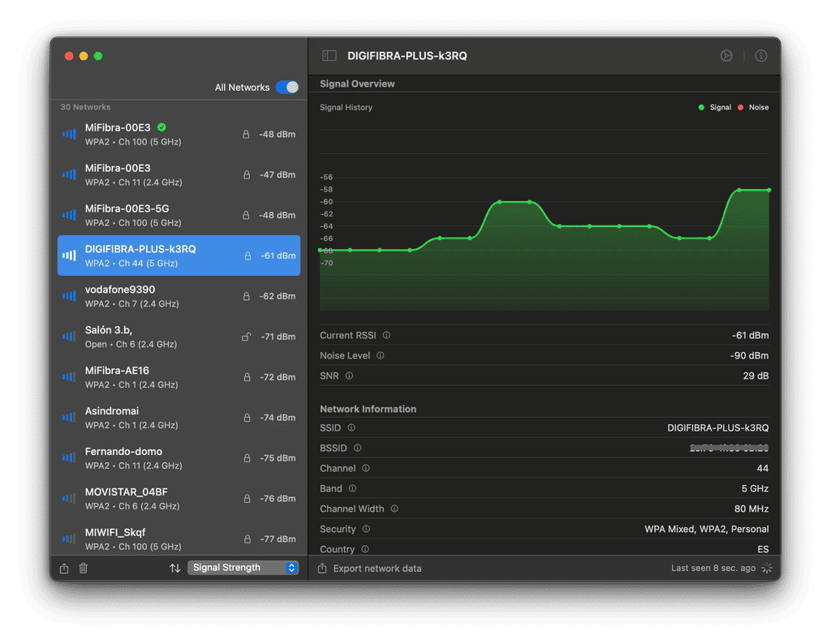831x644 pixels.
Task: Open the Signal Strength sort dropdown
Action: [x=243, y=568]
